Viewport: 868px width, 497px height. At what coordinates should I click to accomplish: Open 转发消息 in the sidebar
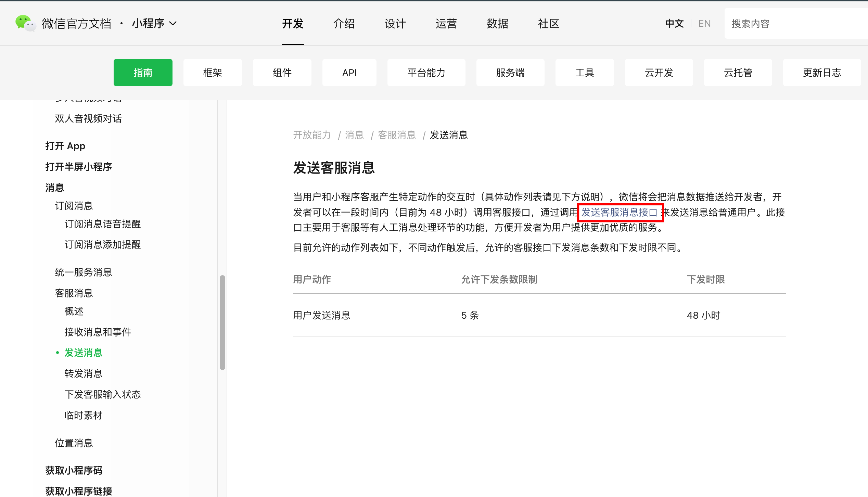[x=84, y=373]
